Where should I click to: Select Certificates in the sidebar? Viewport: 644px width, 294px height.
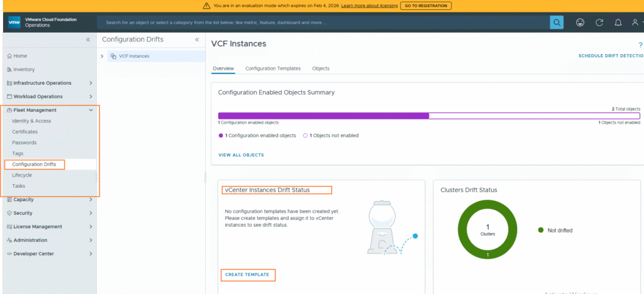[25, 132]
